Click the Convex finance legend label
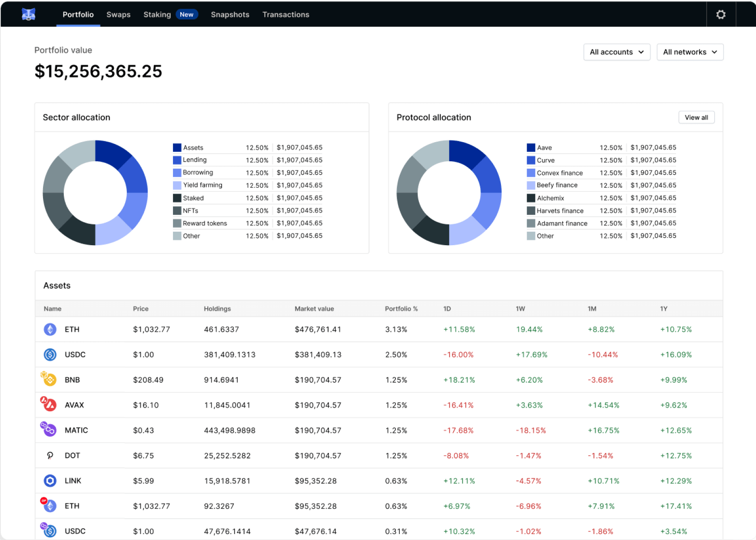 tap(560, 173)
